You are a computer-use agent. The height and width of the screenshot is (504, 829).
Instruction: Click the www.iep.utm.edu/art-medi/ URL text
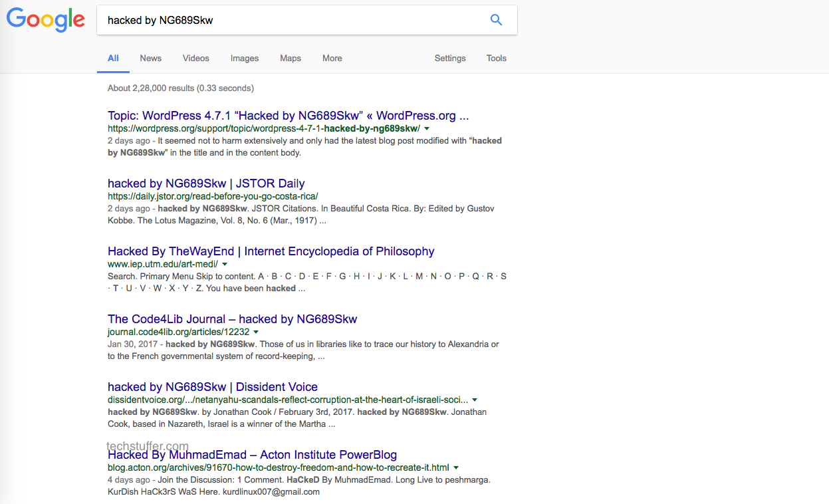(163, 264)
